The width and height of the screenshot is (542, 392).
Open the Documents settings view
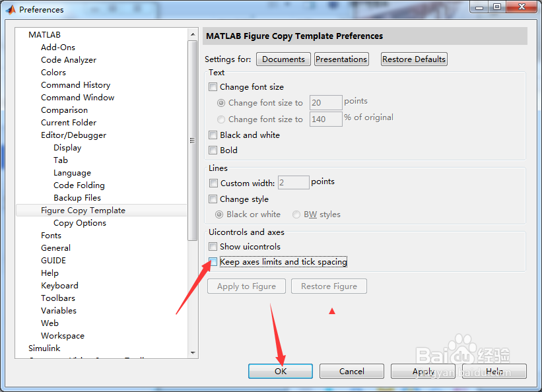pos(283,59)
